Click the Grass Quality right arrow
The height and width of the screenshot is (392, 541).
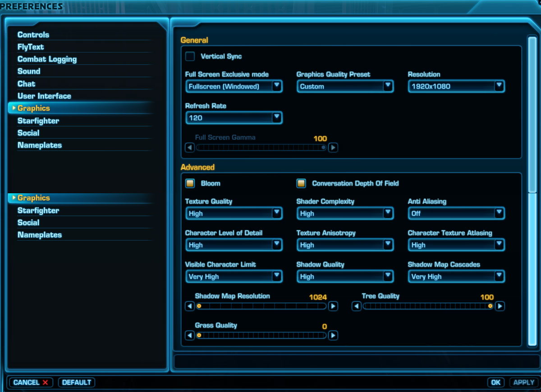pyautogui.click(x=333, y=335)
